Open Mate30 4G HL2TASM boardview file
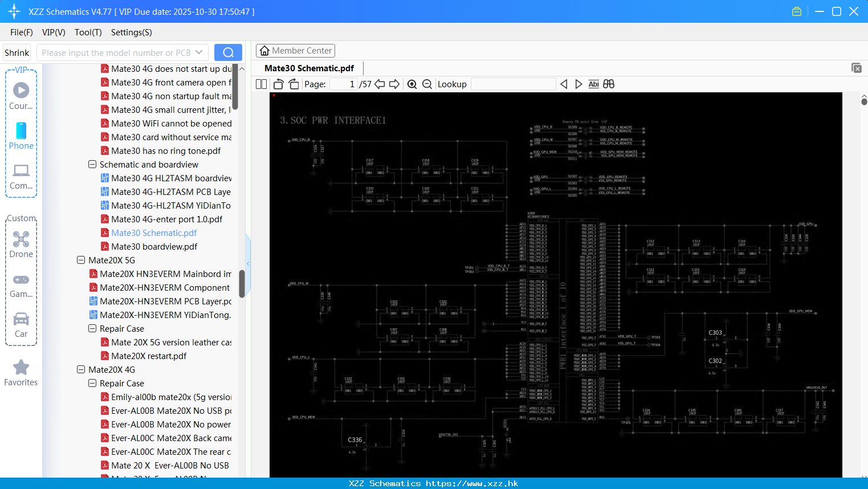 click(166, 178)
